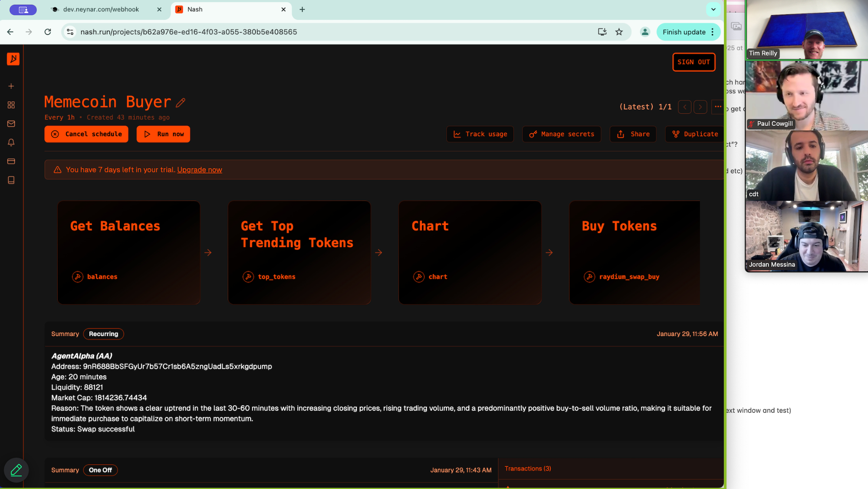Click Cancel schedule button
Viewport: 868px width, 489px height.
click(x=86, y=134)
